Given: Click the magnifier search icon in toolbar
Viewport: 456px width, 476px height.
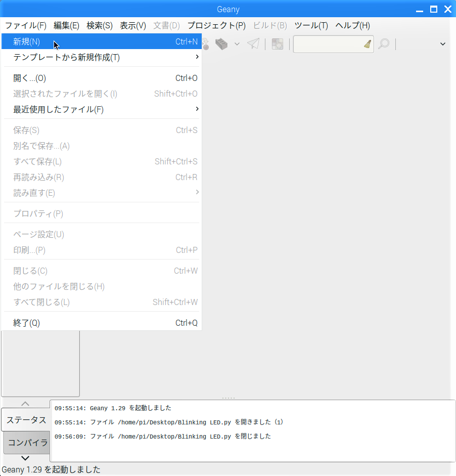Looking at the screenshot, I should click(x=384, y=44).
